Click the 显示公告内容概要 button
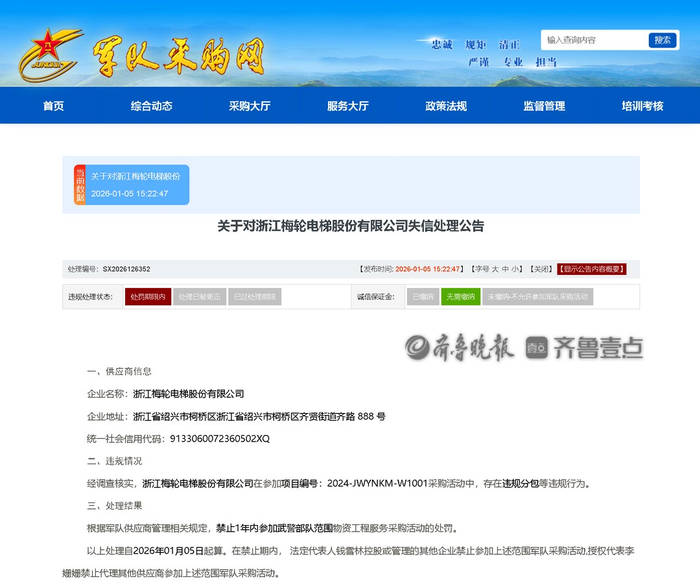This screenshot has height=581, width=700. coord(592,269)
